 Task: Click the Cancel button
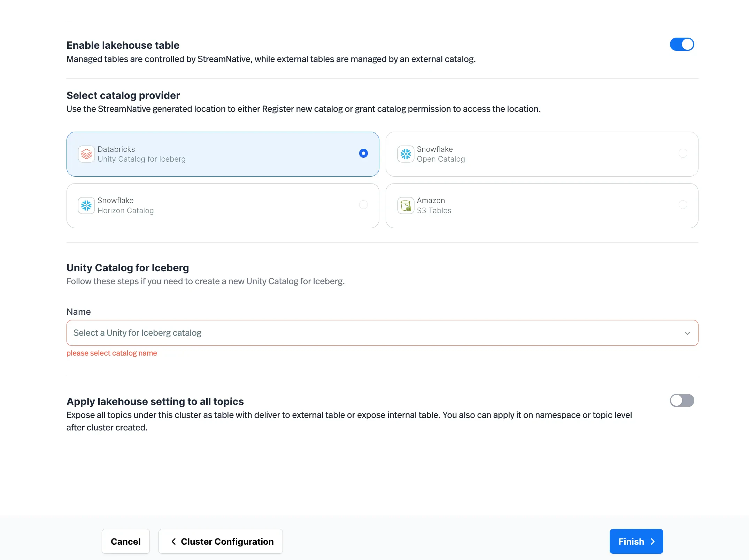coord(126,542)
